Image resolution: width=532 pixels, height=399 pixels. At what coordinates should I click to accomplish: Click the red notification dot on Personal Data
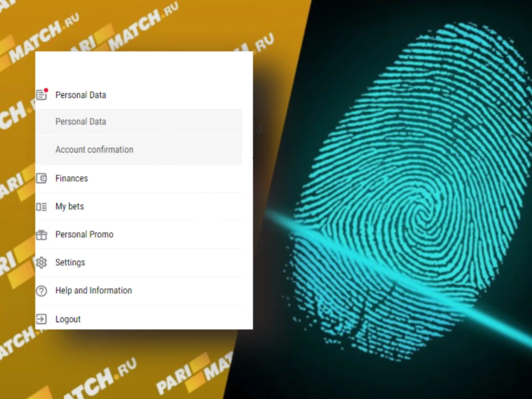[x=46, y=90]
